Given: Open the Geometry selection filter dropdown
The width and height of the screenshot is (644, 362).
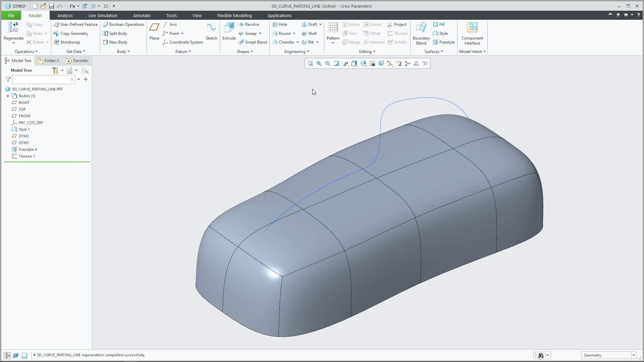Looking at the screenshot, I should (634, 355).
